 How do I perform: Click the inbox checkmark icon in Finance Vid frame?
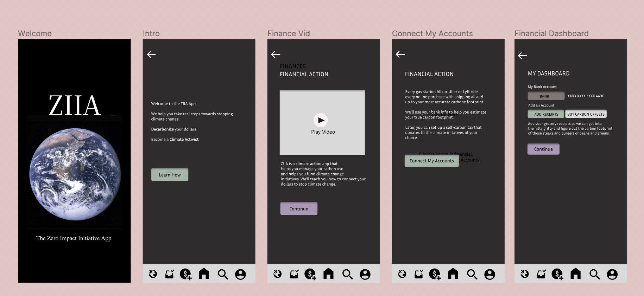point(294,274)
